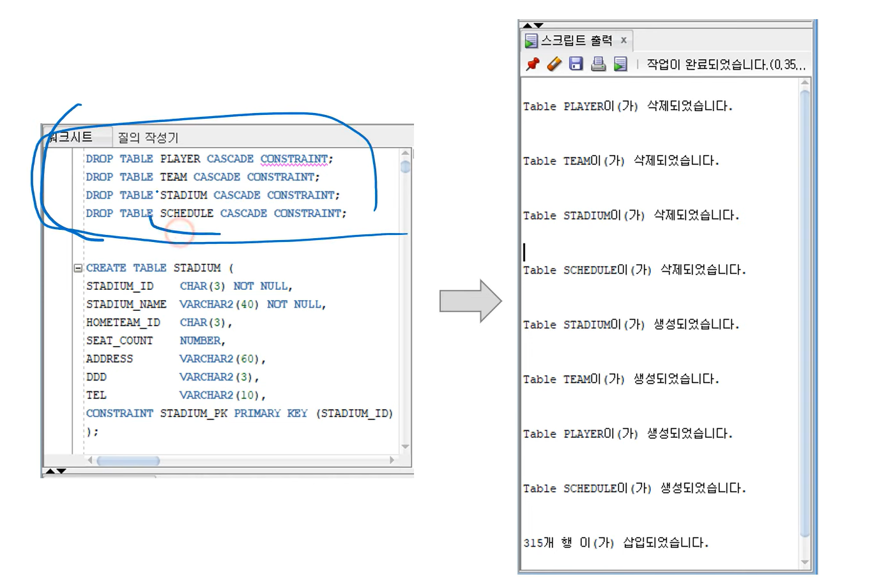Click the worksheet horizontal scrollbar thumb
The image size is (872, 588).
point(128,460)
